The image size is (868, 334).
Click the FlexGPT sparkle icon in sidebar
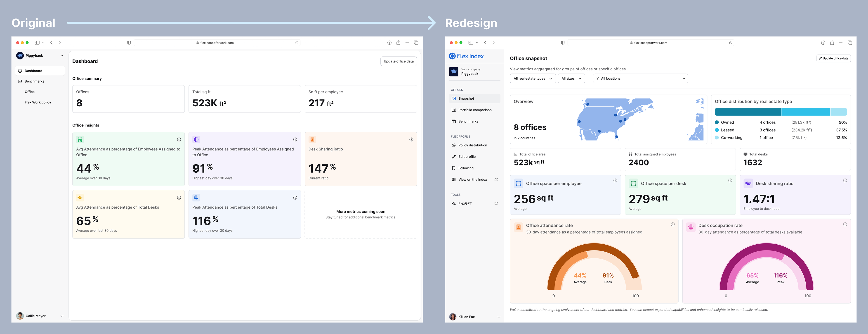coord(453,203)
